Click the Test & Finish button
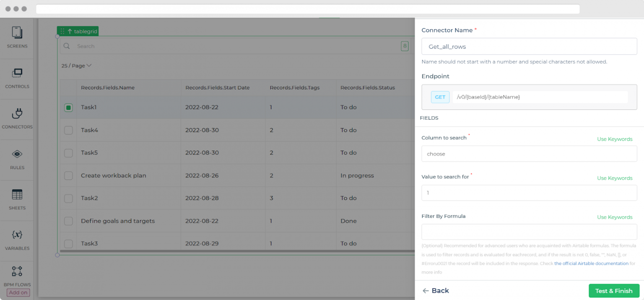This screenshot has width=644, height=300. click(x=614, y=291)
